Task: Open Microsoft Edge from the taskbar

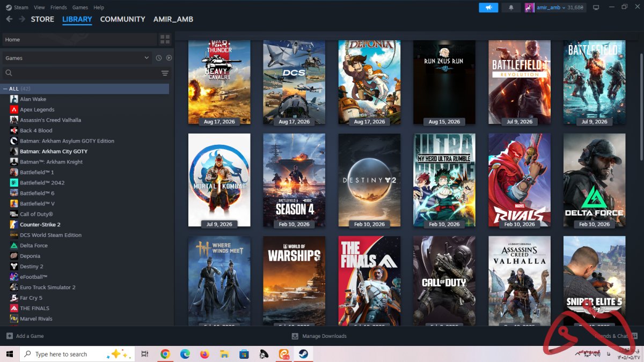Action: point(185,354)
